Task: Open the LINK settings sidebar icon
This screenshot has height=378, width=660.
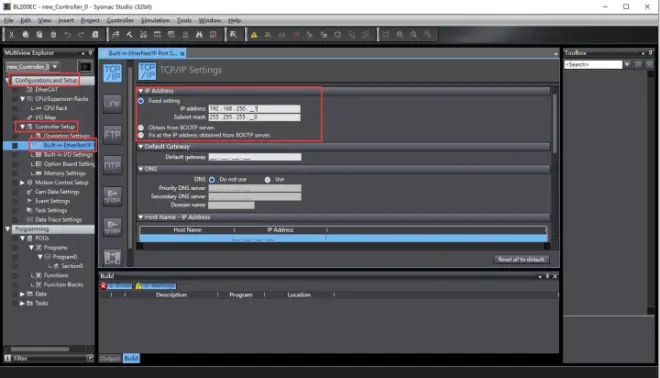Action: click(x=112, y=104)
